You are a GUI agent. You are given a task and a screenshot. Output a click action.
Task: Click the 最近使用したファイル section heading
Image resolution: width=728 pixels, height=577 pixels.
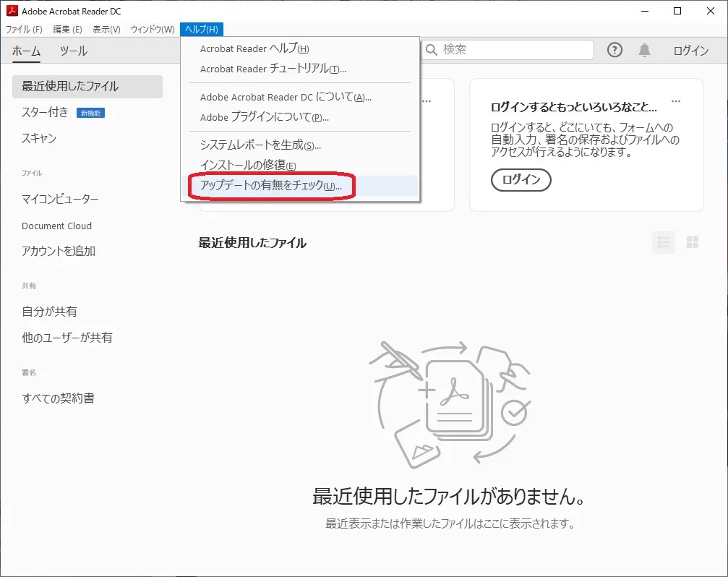[252, 243]
